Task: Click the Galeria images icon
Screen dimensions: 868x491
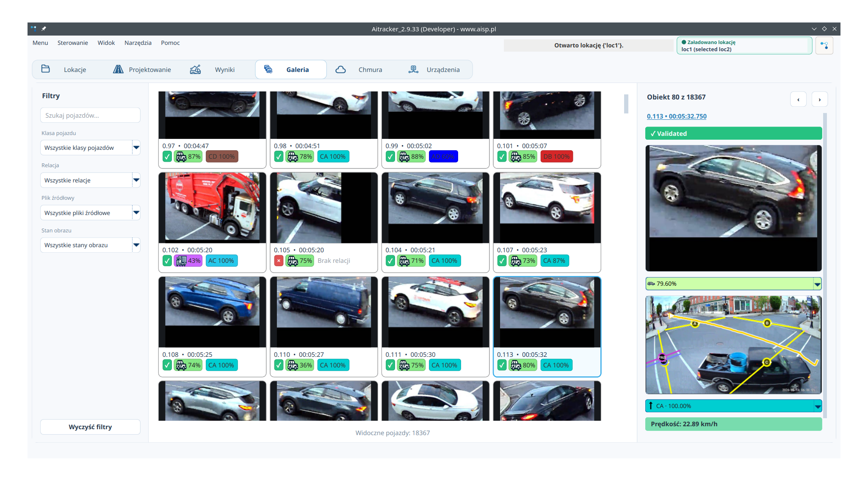Action: (x=268, y=69)
